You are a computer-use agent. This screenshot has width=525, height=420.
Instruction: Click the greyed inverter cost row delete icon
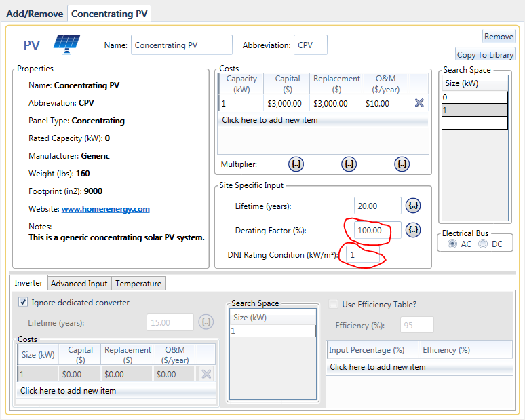[x=206, y=374]
